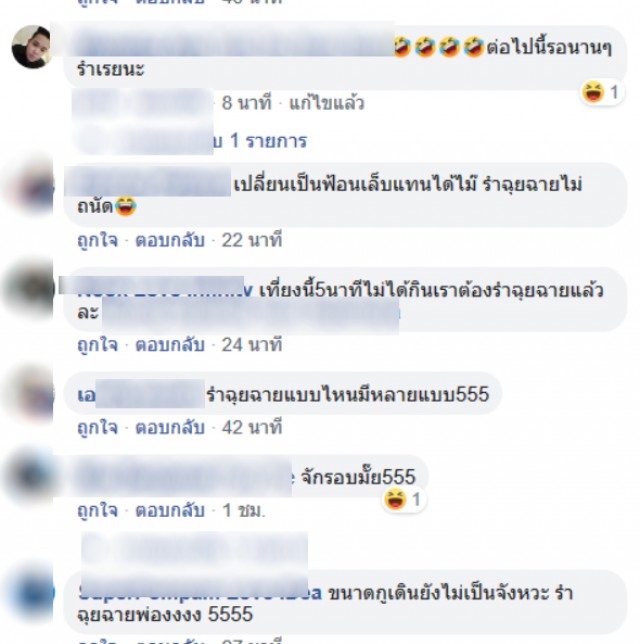
Task: Click ถูกใจ on the 24 นาที comment
Action: (x=97, y=345)
